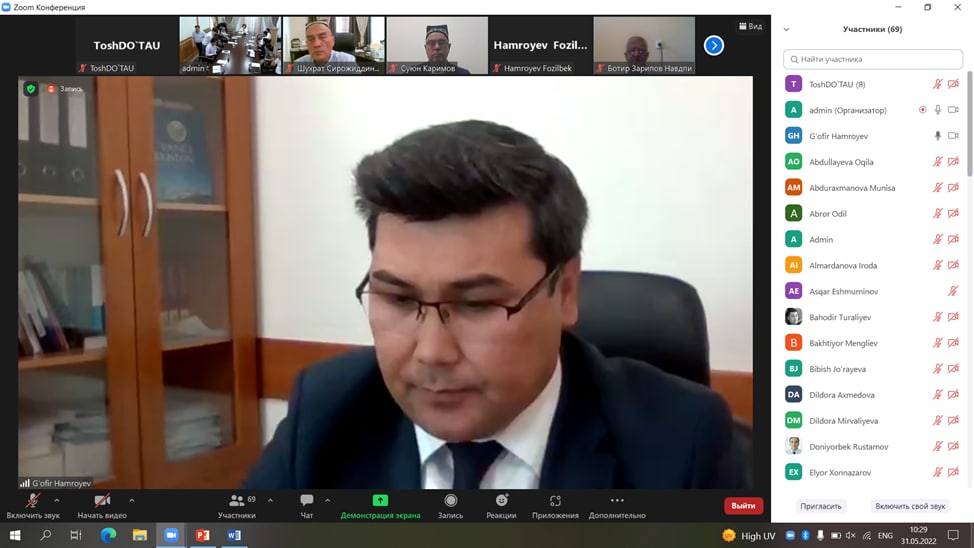Collapse participants panel header chevron
Screen dimensions: 974x548
coord(786,29)
